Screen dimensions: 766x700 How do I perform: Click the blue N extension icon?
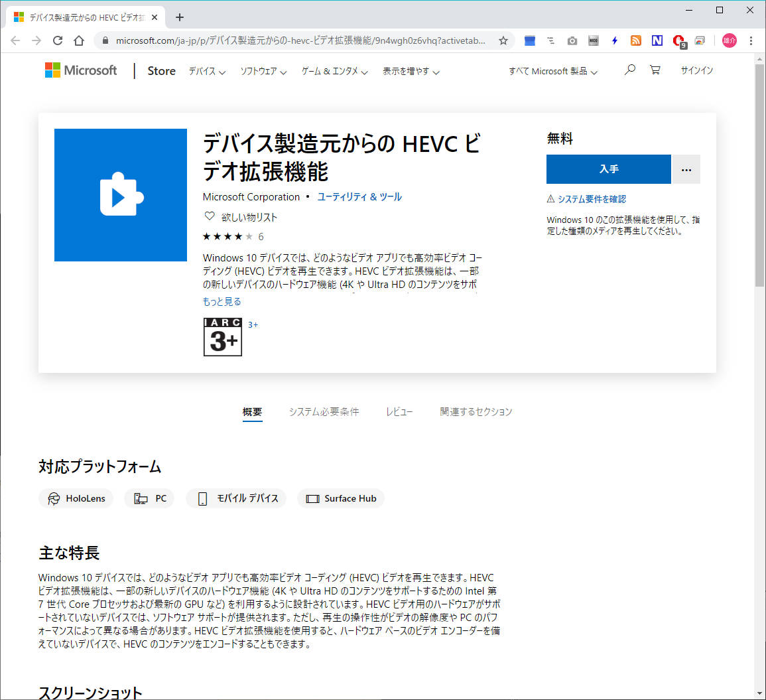(x=657, y=40)
